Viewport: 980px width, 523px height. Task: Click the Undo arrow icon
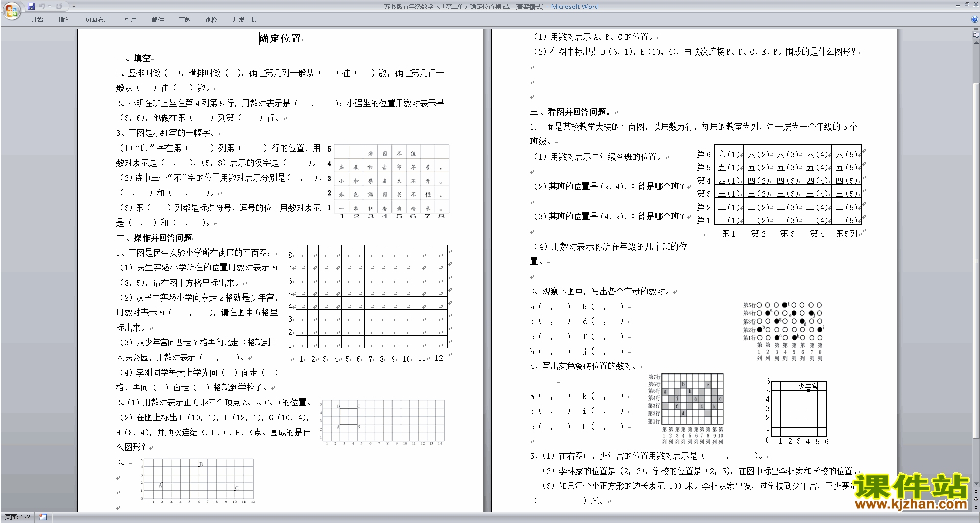[x=42, y=6]
